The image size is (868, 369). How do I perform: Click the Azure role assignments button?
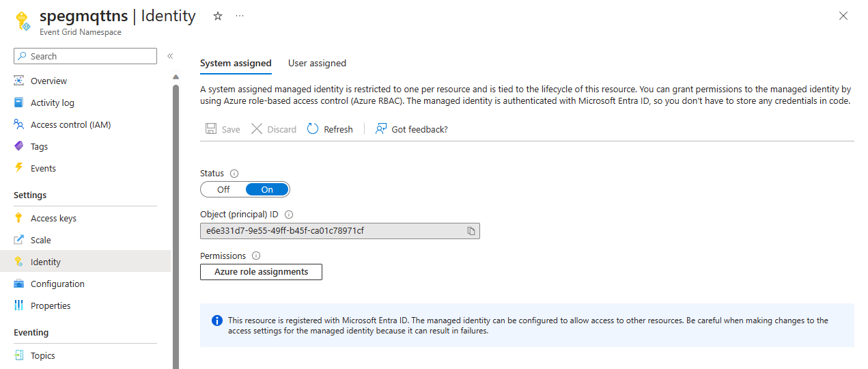coord(261,272)
